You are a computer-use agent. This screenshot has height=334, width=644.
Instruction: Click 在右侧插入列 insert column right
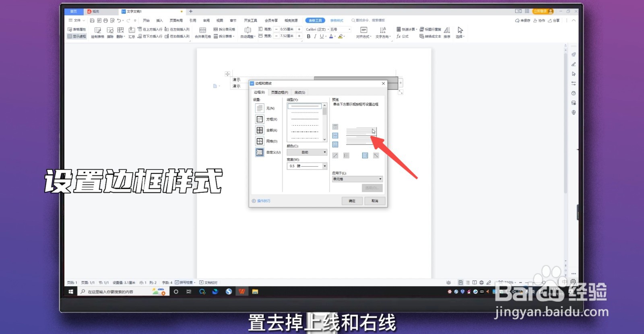point(177,36)
